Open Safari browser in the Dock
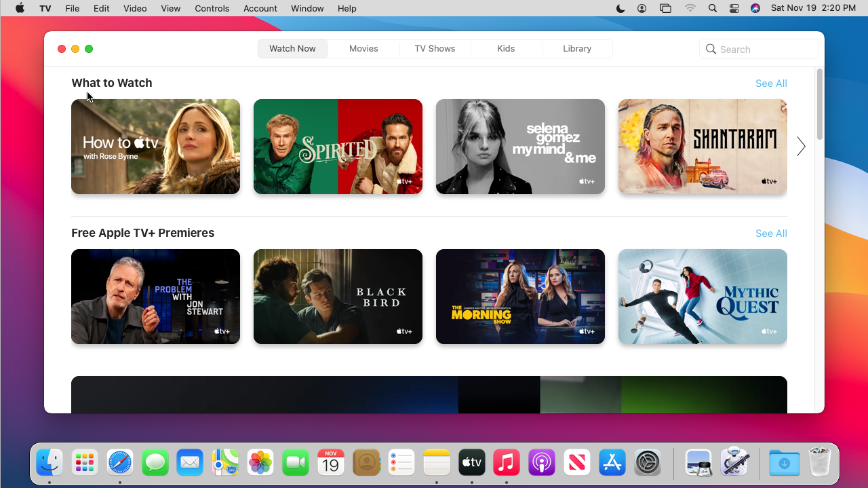Screen dimensions: 868x488 [120, 463]
